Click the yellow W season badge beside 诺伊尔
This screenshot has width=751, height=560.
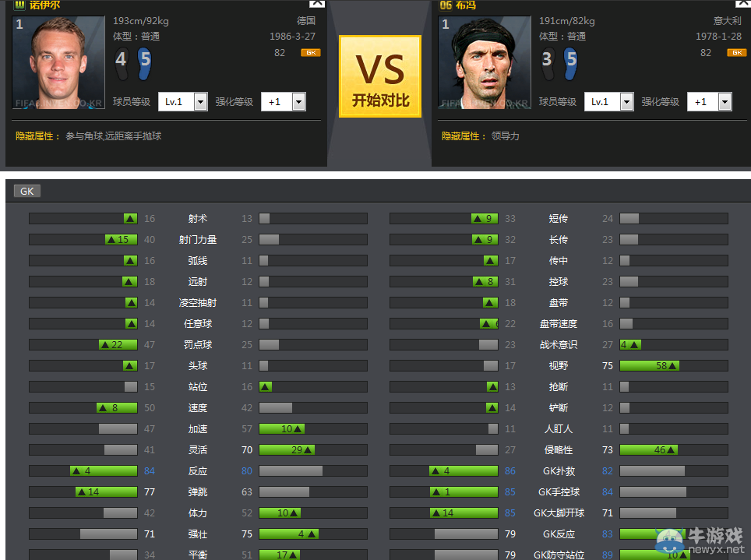click(x=19, y=5)
